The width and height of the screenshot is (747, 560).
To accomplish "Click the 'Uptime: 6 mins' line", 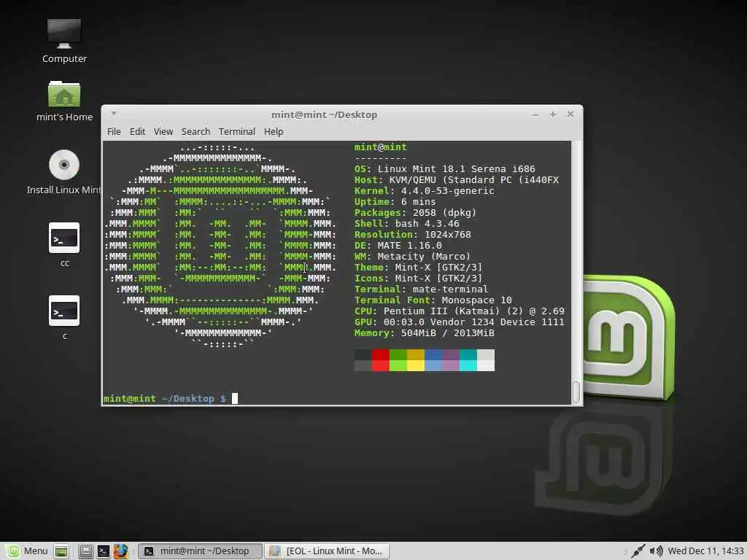I will 395,202.
